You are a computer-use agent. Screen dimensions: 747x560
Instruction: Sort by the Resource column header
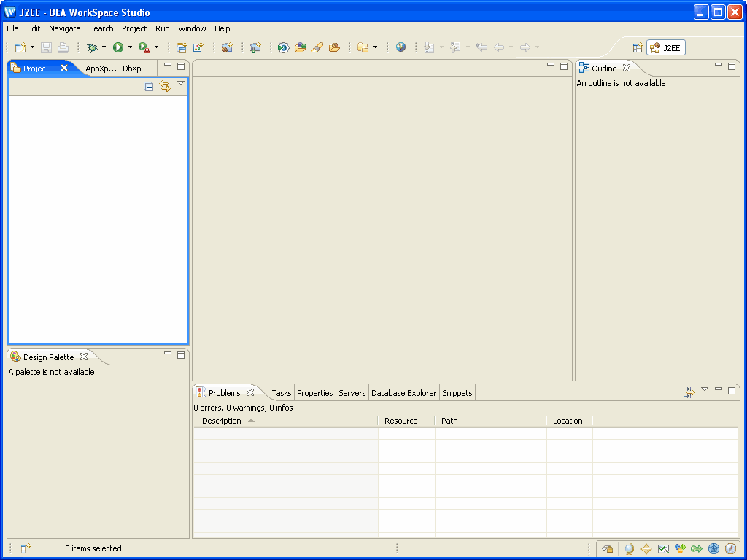406,421
